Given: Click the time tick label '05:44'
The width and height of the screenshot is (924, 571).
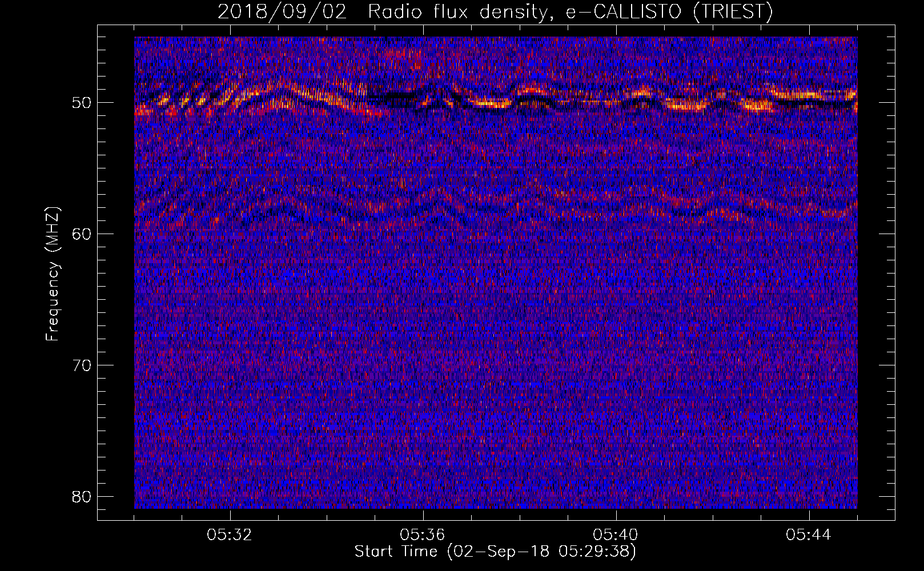Looking at the screenshot, I should click(809, 535).
